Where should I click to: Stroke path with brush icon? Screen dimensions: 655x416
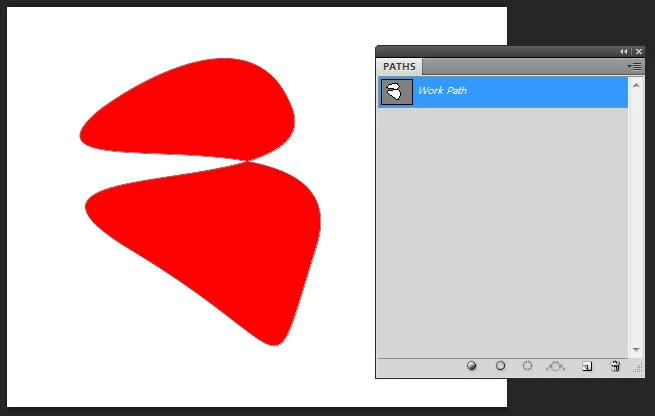(500, 366)
